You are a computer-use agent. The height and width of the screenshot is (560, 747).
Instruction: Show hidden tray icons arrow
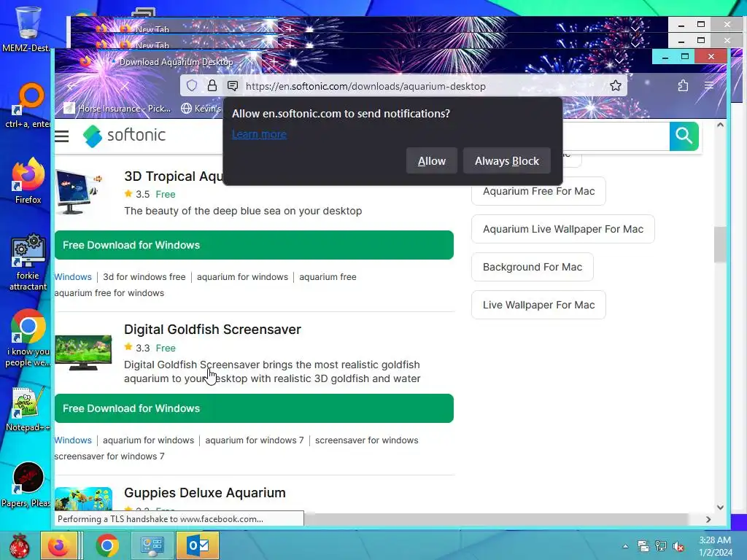[x=625, y=546]
